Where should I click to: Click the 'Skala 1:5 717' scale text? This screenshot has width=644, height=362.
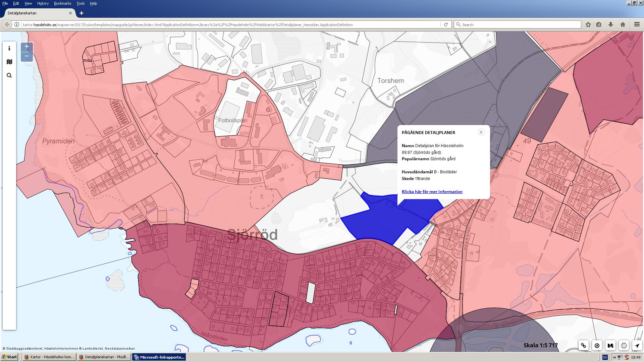(x=540, y=345)
